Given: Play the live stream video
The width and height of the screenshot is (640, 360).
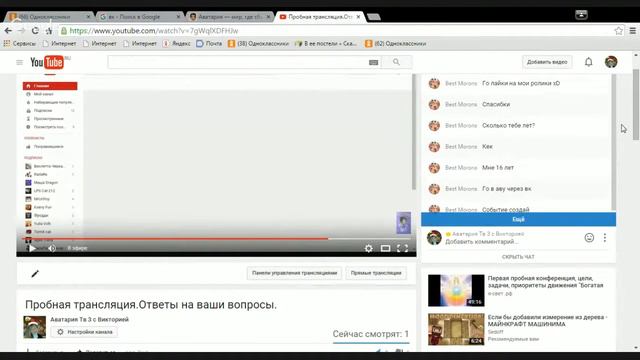Looking at the screenshot, I should (x=32, y=248).
